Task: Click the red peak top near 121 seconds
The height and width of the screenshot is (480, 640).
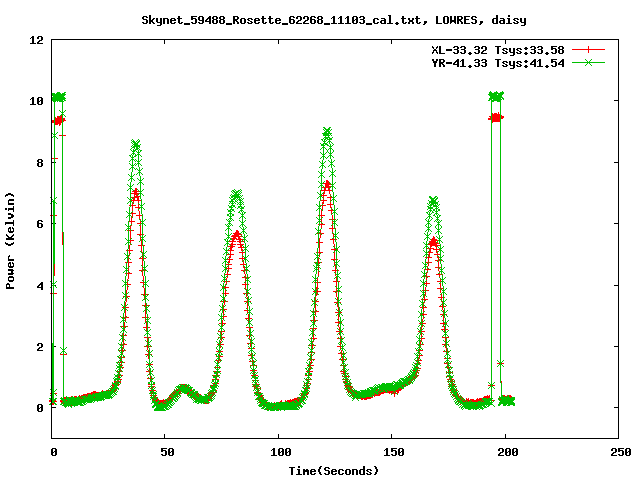Action: (x=327, y=184)
